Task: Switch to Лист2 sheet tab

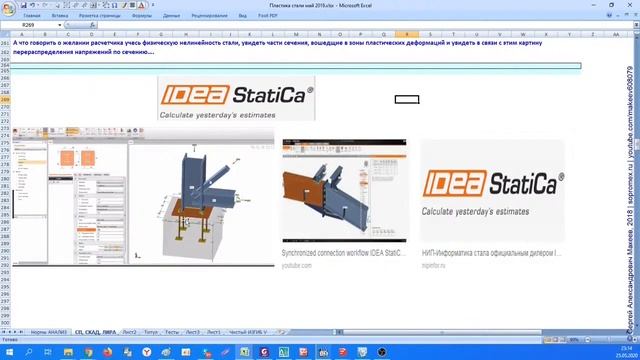Action: pos(129,332)
